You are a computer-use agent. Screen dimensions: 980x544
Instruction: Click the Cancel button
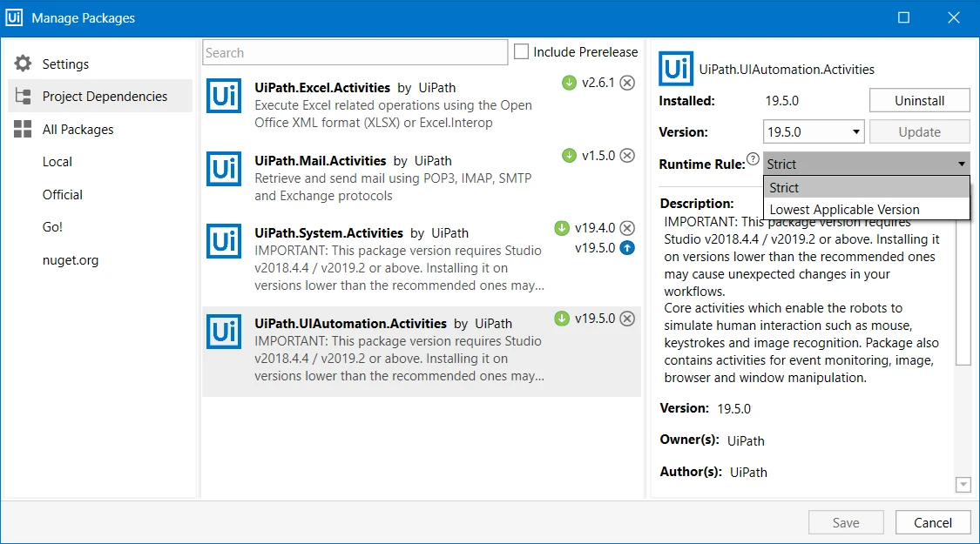[932, 523]
